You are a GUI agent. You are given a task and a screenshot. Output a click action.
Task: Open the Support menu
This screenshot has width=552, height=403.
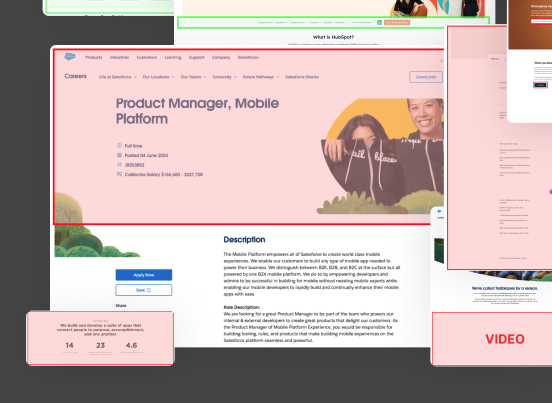click(x=196, y=57)
